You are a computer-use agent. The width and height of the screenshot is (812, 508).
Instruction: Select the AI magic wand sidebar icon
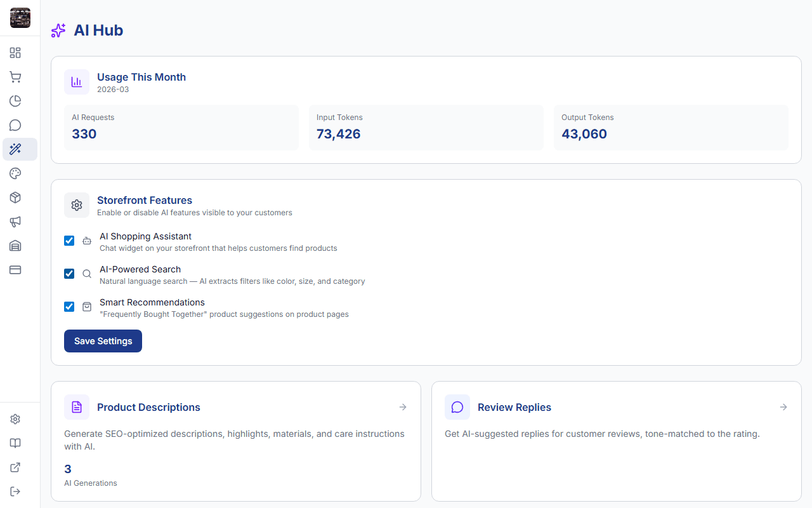(15, 149)
